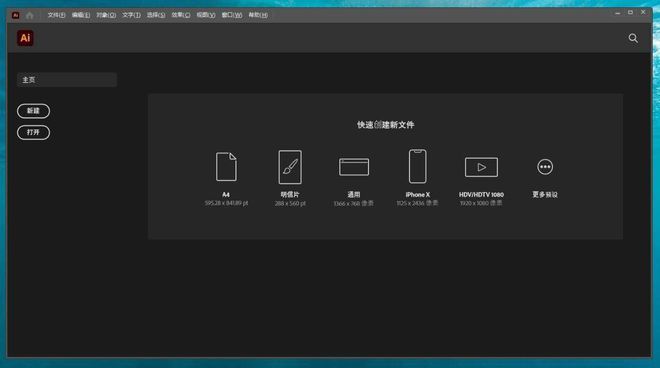
Task: Click the 打开 button
Action: pyautogui.click(x=33, y=133)
